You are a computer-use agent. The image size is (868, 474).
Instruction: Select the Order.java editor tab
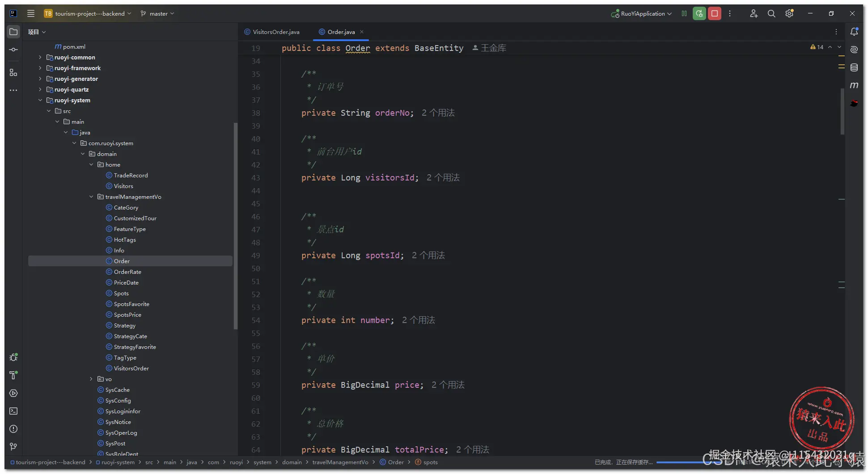click(x=341, y=32)
